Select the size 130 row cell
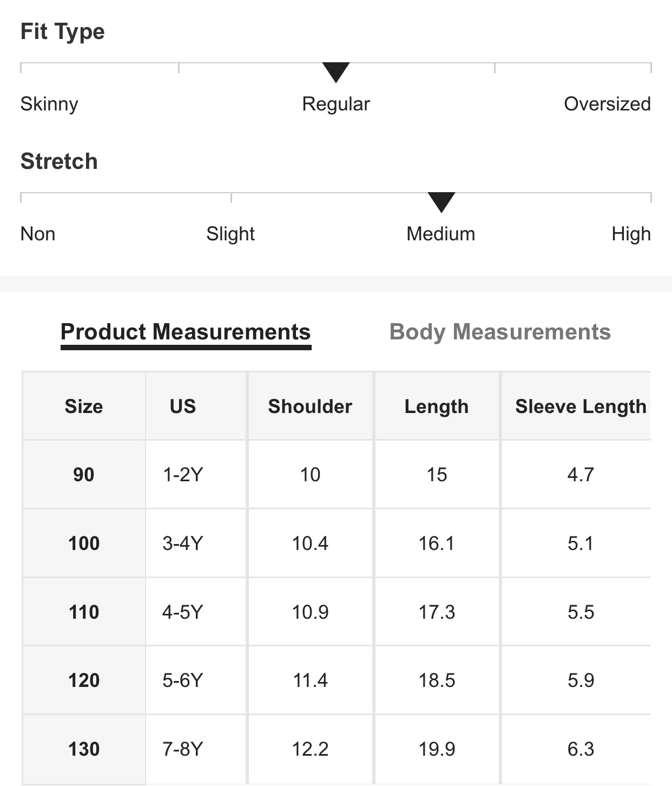672x786 pixels. click(84, 749)
